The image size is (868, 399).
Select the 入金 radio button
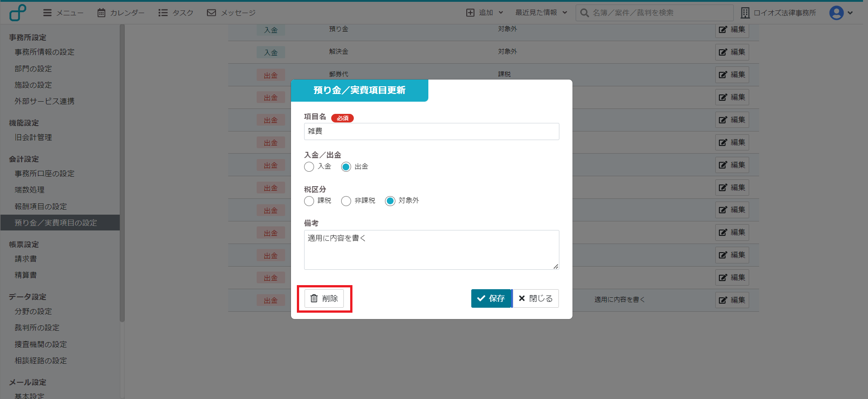[309, 167]
